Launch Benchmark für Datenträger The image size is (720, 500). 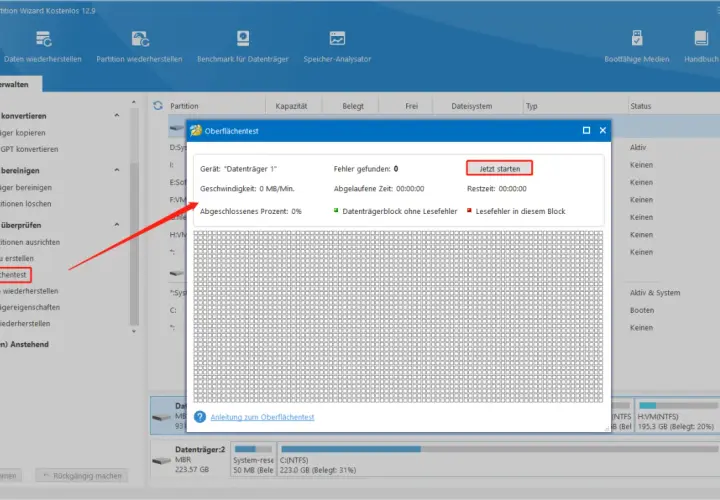[x=243, y=47]
